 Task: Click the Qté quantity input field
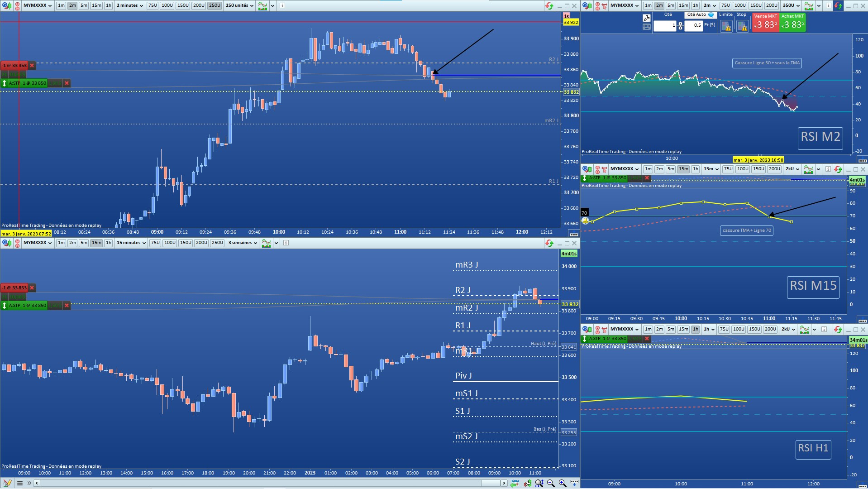665,25
